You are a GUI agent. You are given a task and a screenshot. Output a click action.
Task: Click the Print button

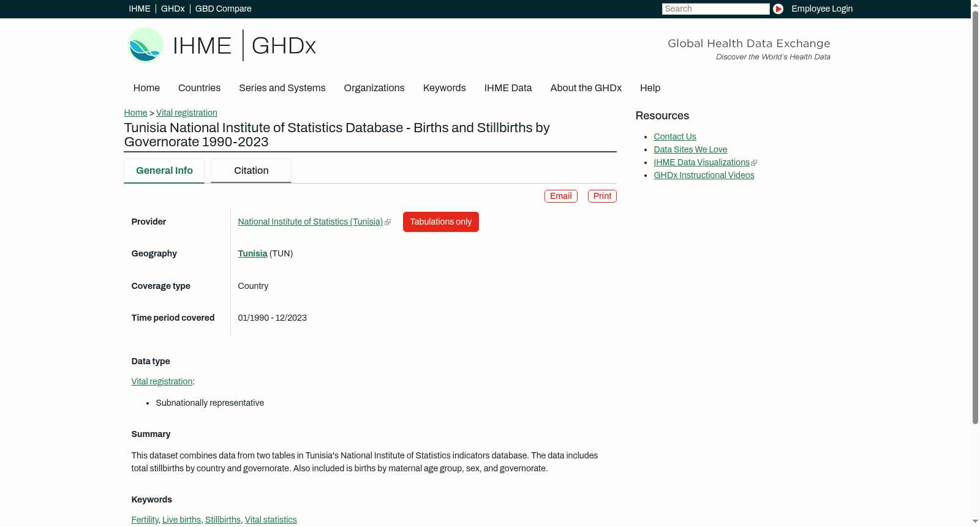coord(602,196)
